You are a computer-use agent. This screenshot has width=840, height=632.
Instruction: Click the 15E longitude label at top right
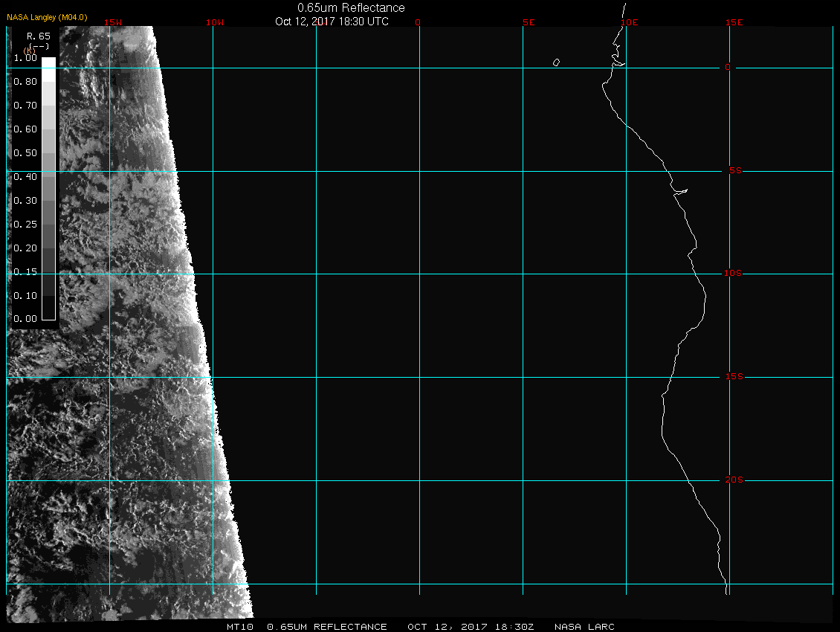click(x=734, y=22)
